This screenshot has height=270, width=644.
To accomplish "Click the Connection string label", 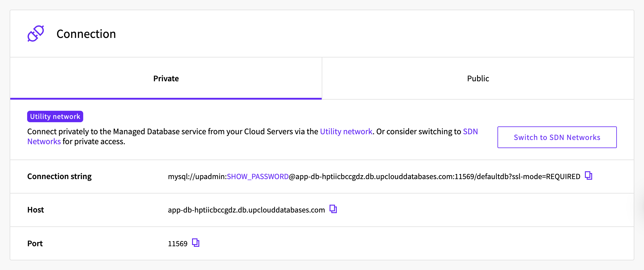I will coord(59,176).
